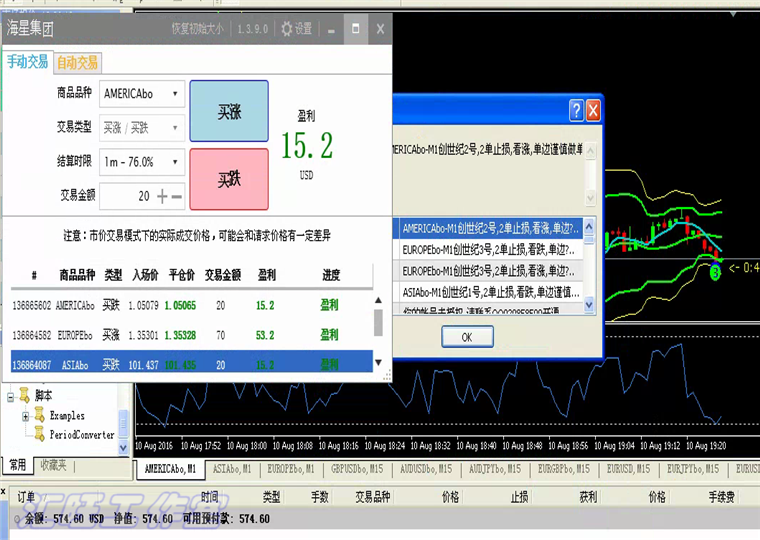Click the navigator panel scroll down arrow

point(124,448)
